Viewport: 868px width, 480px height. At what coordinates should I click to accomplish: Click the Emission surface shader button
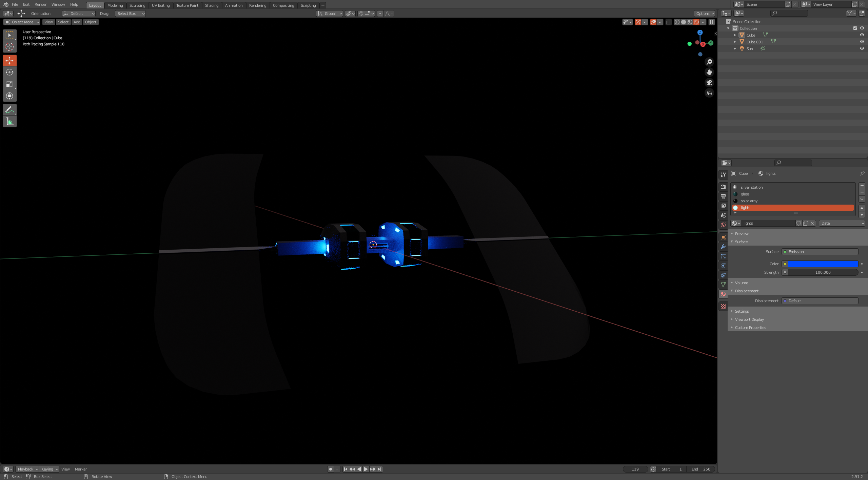click(x=820, y=252)
